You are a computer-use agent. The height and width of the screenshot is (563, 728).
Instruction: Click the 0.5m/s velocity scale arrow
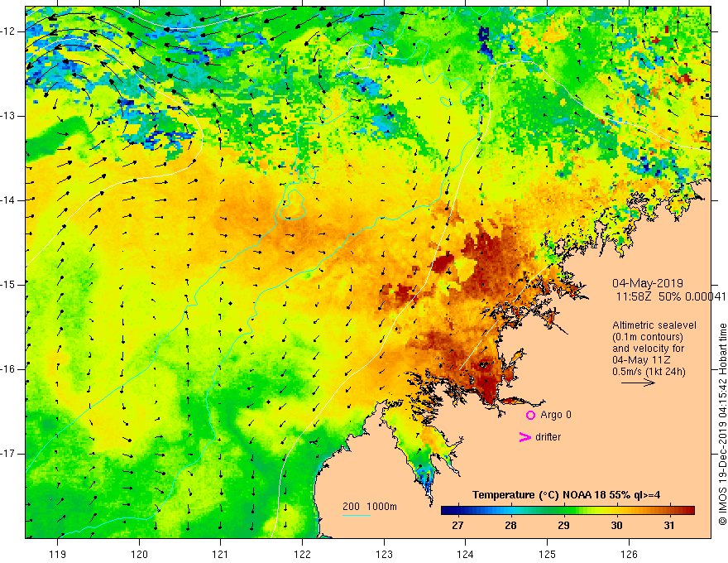638,383
